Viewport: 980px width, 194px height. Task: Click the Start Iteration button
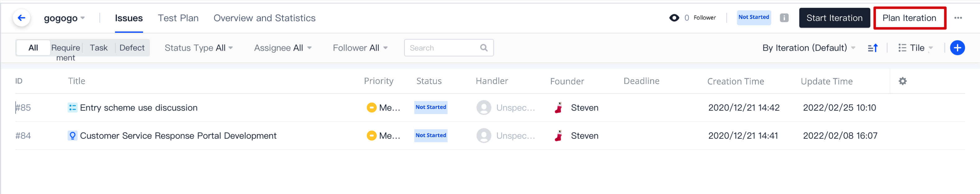pos(834,18)
